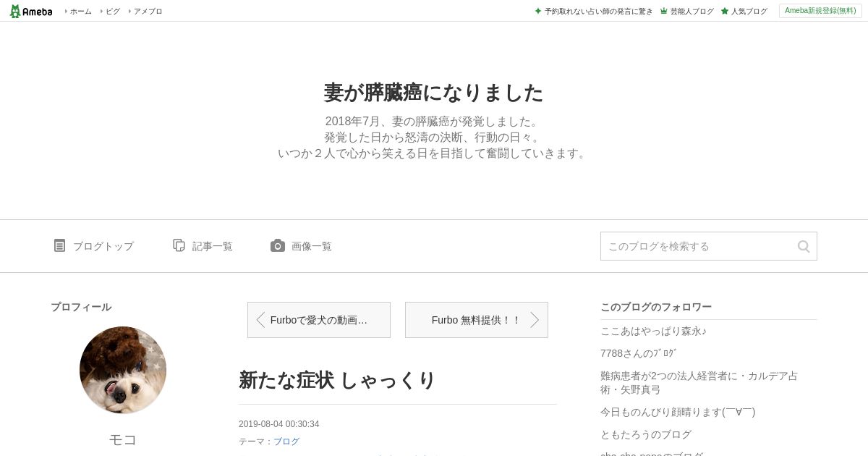Image resolution: width=868 pixels, height=456 pixels.
Task: Click the magnifying glass search icon
Action: pyautogui.click(x=804, y=246)
